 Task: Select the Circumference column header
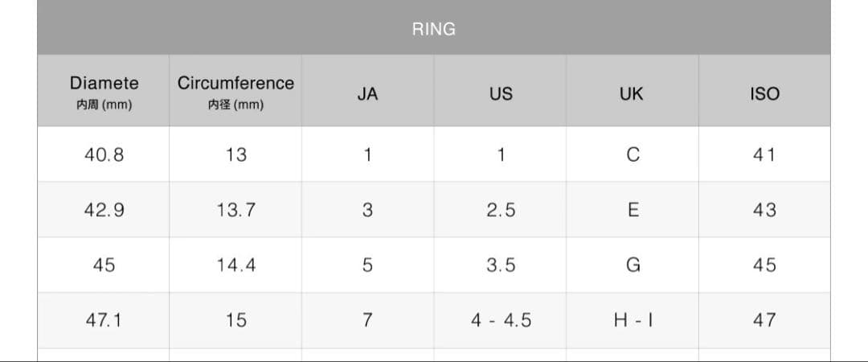click(x=235, y=92)
